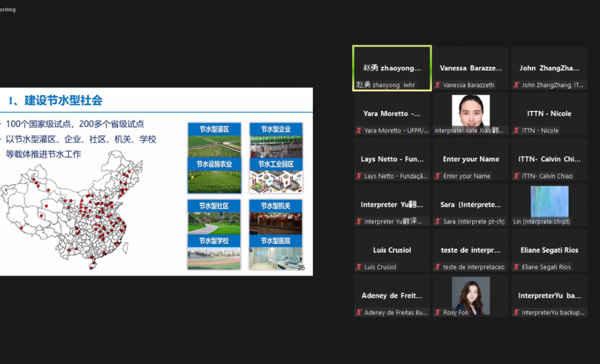Screen dimensions: 600x364
Task: Click muted mic icon for Adeney de Freitas
Action: pos(359,313)
